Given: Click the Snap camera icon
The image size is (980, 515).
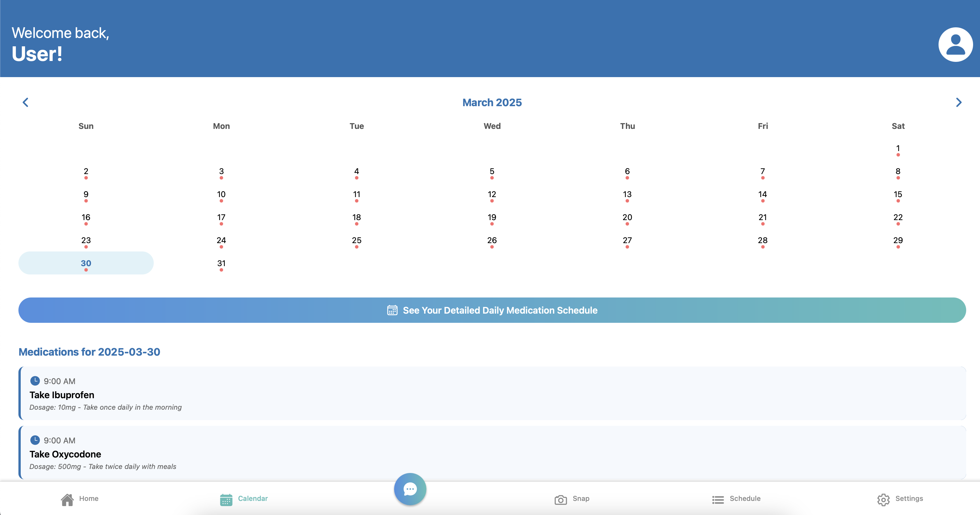Looking at the screenshot, I should pos(560,499).
